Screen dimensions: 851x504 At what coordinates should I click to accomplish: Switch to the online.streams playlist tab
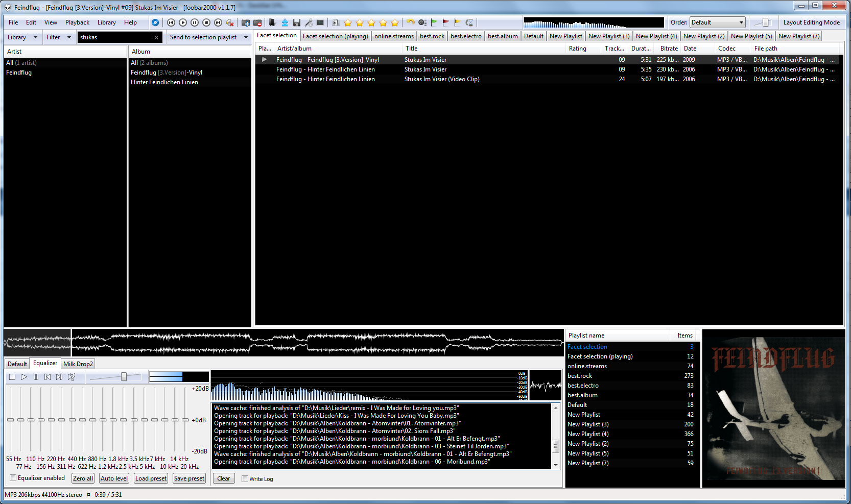[394, 36]
